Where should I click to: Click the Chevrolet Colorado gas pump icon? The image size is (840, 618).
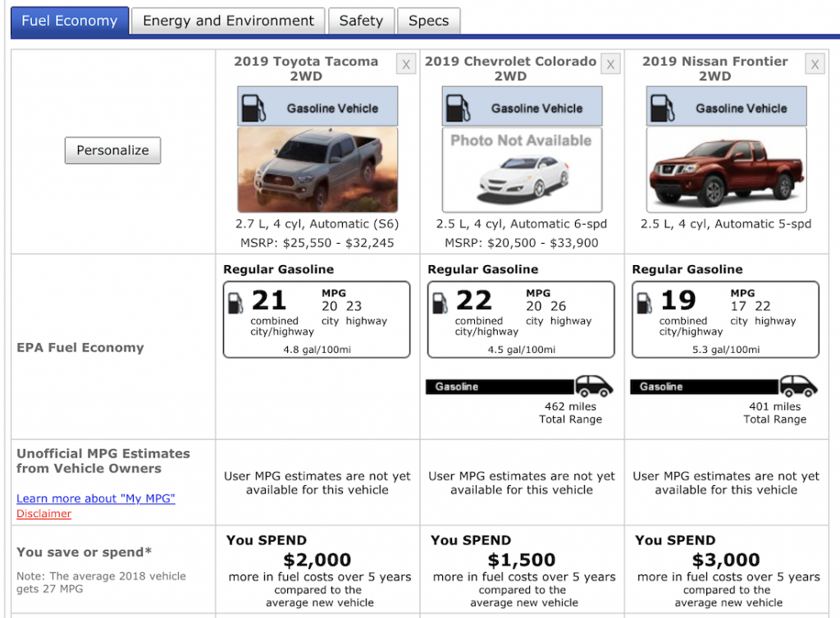[x=458, y=108]
